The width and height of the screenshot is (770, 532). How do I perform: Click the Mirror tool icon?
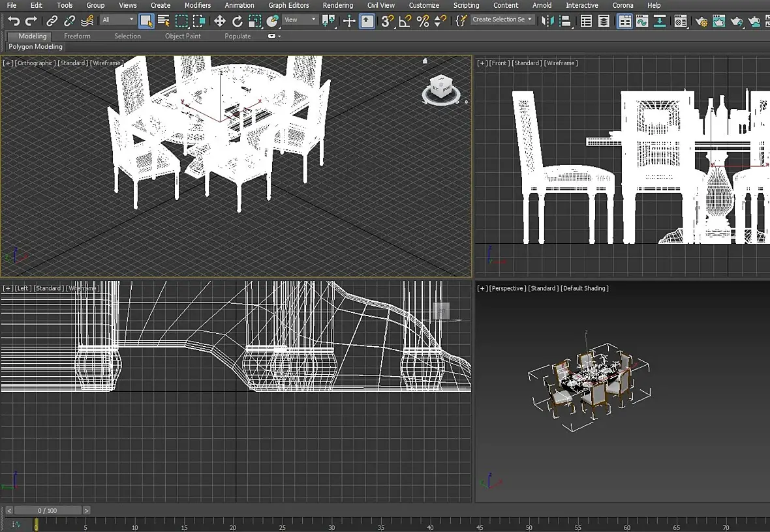tap(547, 21)
